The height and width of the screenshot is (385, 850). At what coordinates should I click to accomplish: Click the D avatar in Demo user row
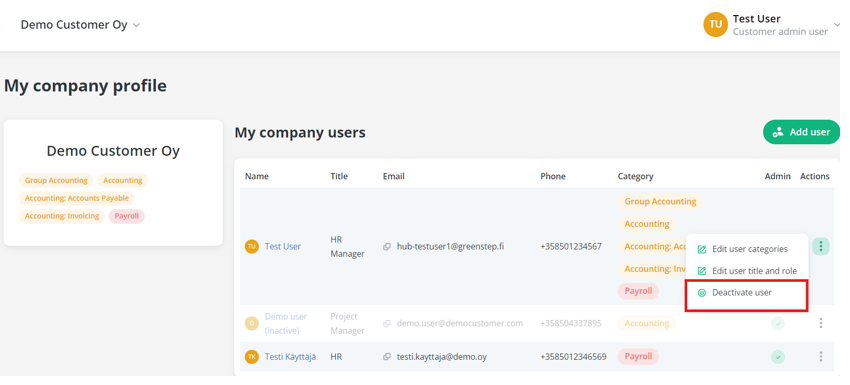[252, 324]
